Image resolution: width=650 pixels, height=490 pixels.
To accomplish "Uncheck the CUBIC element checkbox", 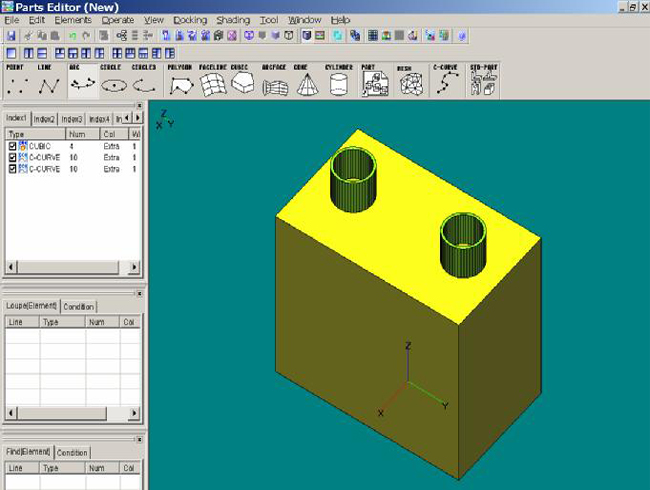I will [12, 146].
